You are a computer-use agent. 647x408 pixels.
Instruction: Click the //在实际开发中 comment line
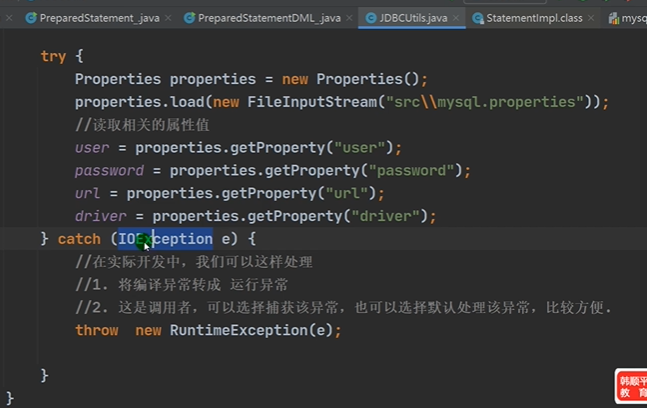[x=194, y=262]
